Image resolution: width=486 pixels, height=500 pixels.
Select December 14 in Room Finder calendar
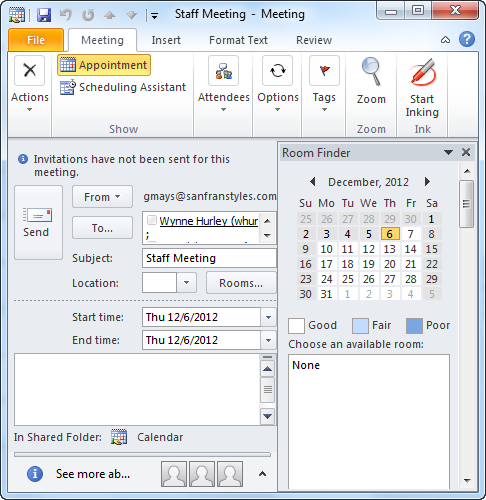tap(410, 249)
